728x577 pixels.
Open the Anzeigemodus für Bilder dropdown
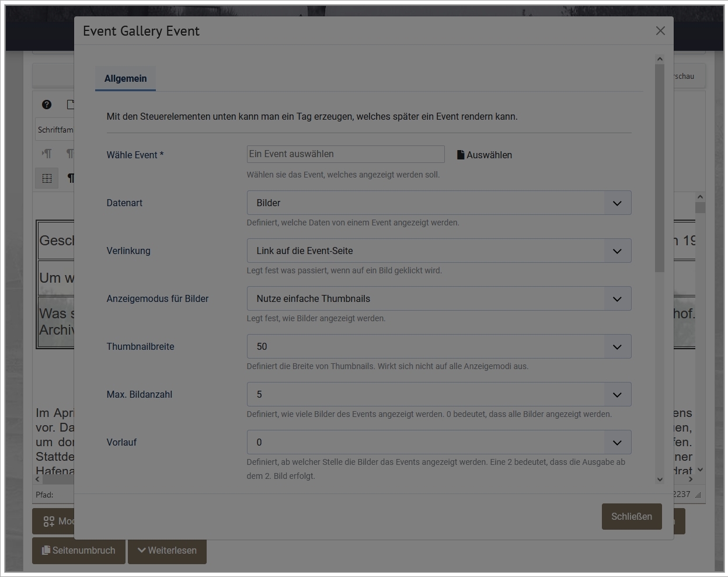[x=438, y=298]
